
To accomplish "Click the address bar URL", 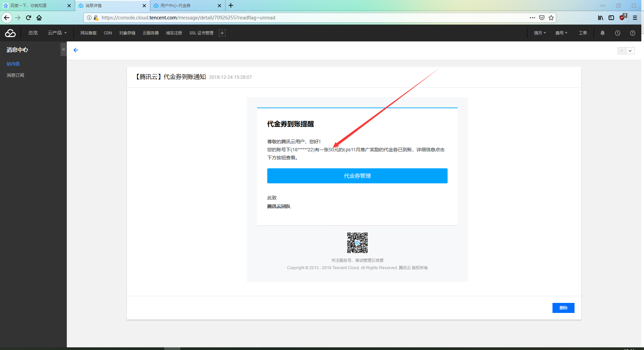I will pos(188,18).
